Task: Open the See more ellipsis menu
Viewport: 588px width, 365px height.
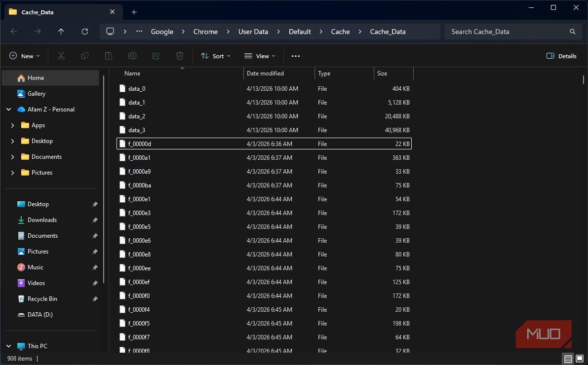Action: click(296, 56)
